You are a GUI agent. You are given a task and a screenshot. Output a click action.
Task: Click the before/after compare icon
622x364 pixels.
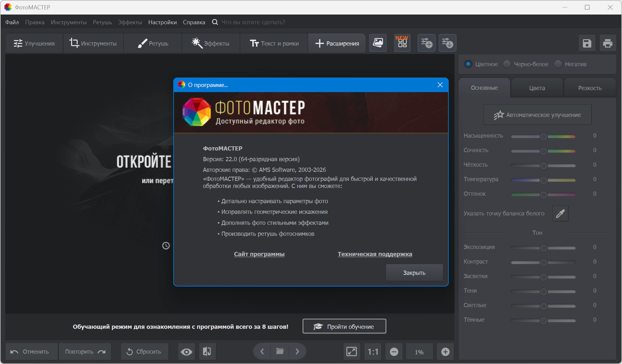pyautogui.click(x=207, y=351)
